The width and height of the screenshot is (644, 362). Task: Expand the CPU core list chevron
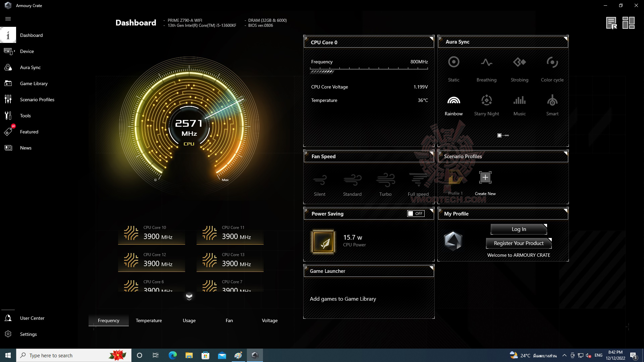189,296
